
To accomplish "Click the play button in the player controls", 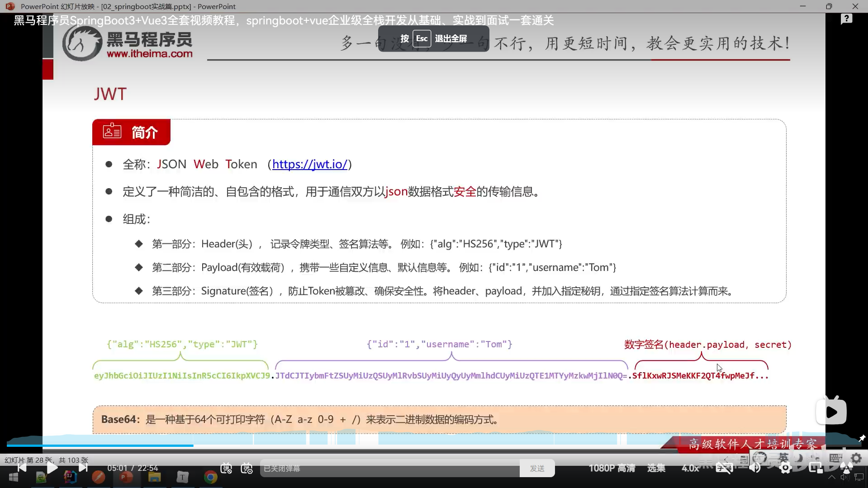I will pos(52,468).
